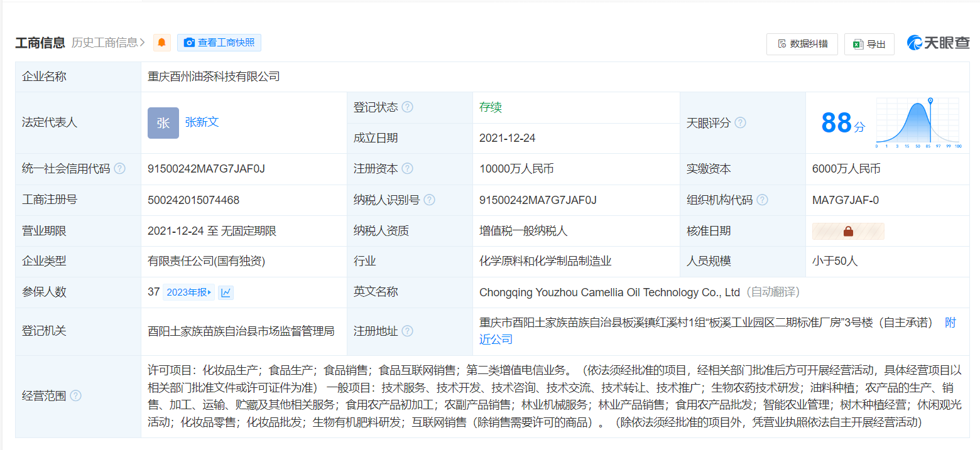Select 增值税一般纳税人 text
The height and width of the screenshot is (450, 980).
point(523,231)
